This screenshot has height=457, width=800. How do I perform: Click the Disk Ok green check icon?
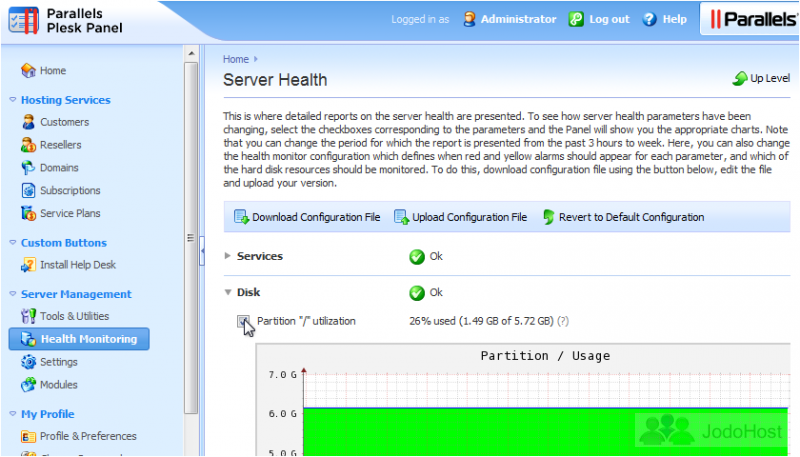click(x=417, y=293)
